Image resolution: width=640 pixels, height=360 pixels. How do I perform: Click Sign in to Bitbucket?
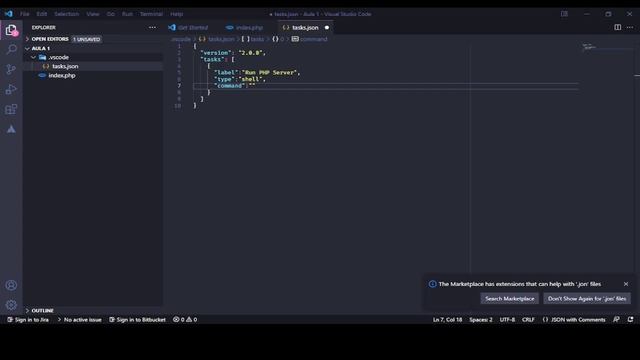point(137,320)
